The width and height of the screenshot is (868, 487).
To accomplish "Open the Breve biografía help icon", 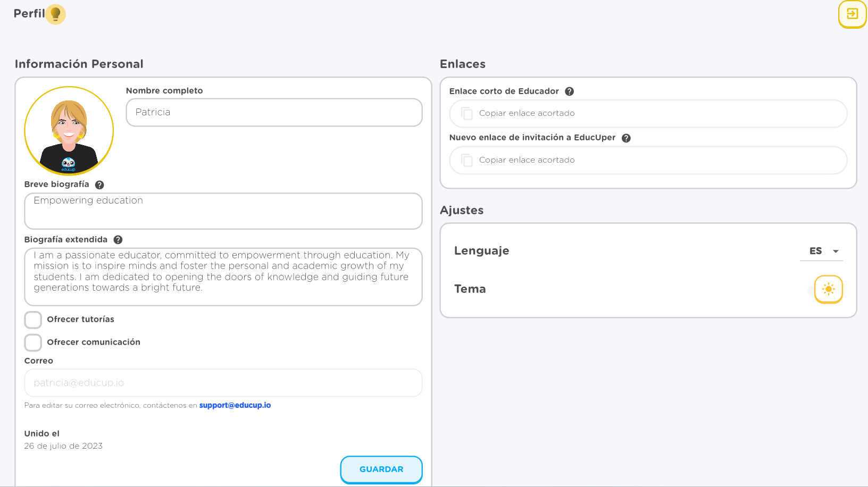I will click(x=99, y=185).
